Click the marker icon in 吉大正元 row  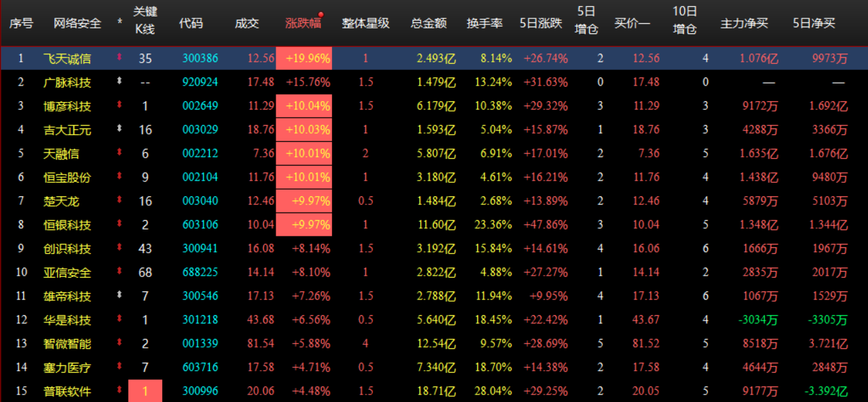point(119,129)
